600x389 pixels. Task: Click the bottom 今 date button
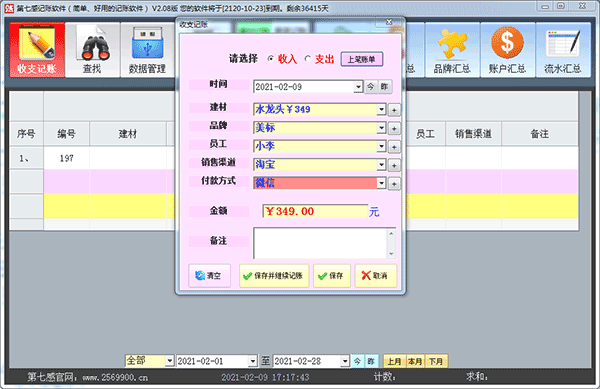(x=357, y=361)
